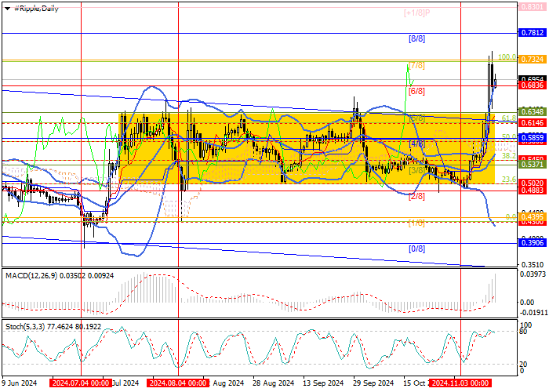The height and width of the screenshot is (392, 549).
Task: Select the 61.8 Fibonacci level label
Action: tap(509, 118)
